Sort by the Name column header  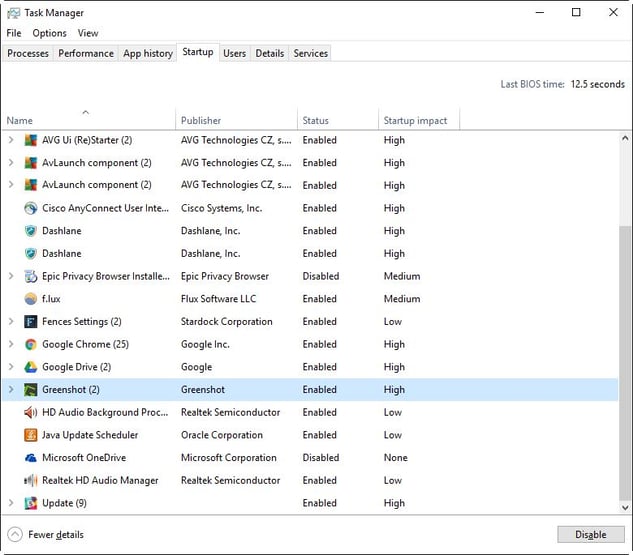click(x=89, y=120)
